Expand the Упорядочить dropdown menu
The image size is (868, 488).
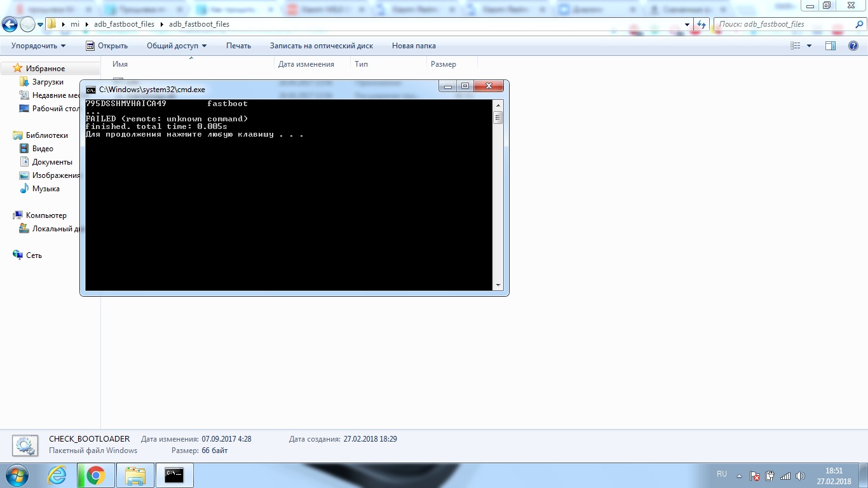[x=38, y=46]
